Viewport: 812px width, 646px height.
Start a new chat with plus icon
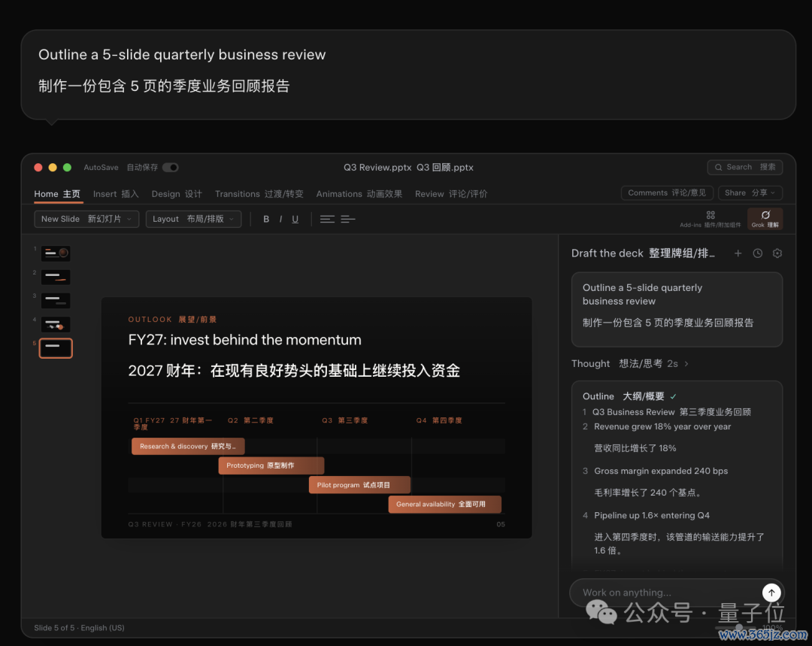click(x=738, y=253)
